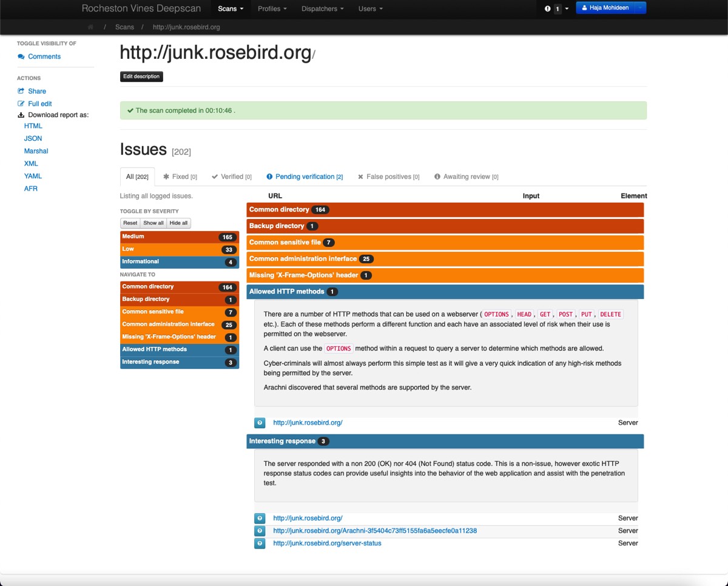Click question icon under Allowed HTTP methods

point(260,423)
